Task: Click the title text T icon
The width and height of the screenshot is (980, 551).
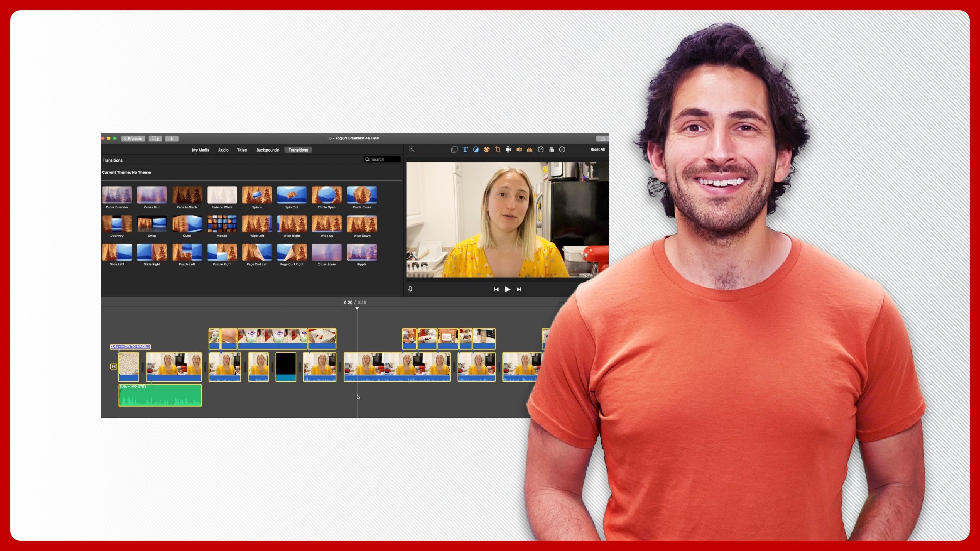Action: coord(465,149)
